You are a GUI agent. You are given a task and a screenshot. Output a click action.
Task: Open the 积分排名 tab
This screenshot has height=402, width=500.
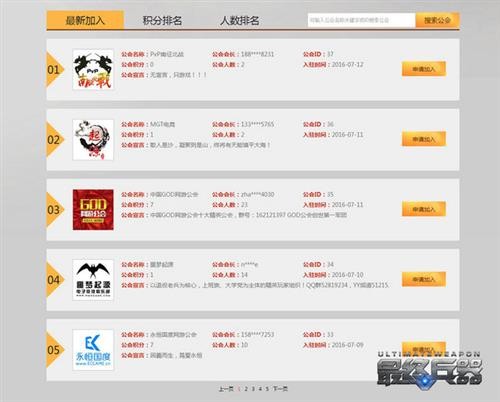pos(162,20)
